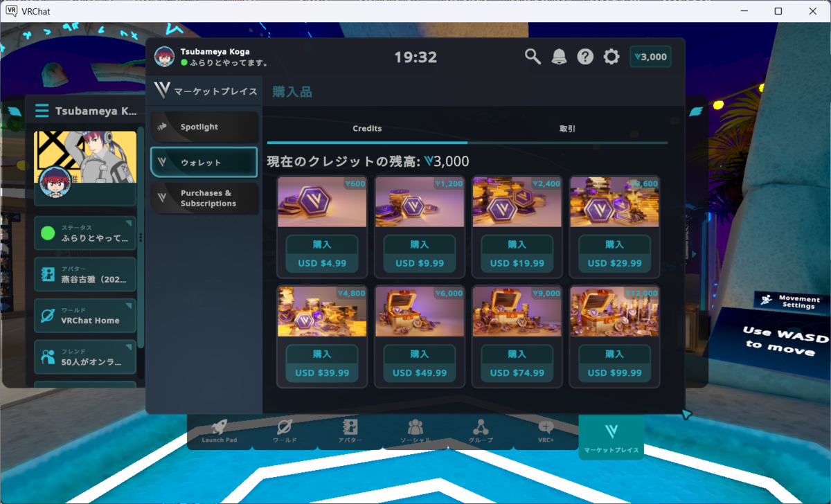The height and width of the screenshot is (504, 831).
Task: Select ウォレット in marketplace sidebar
Action: click(x=204, y=163)
